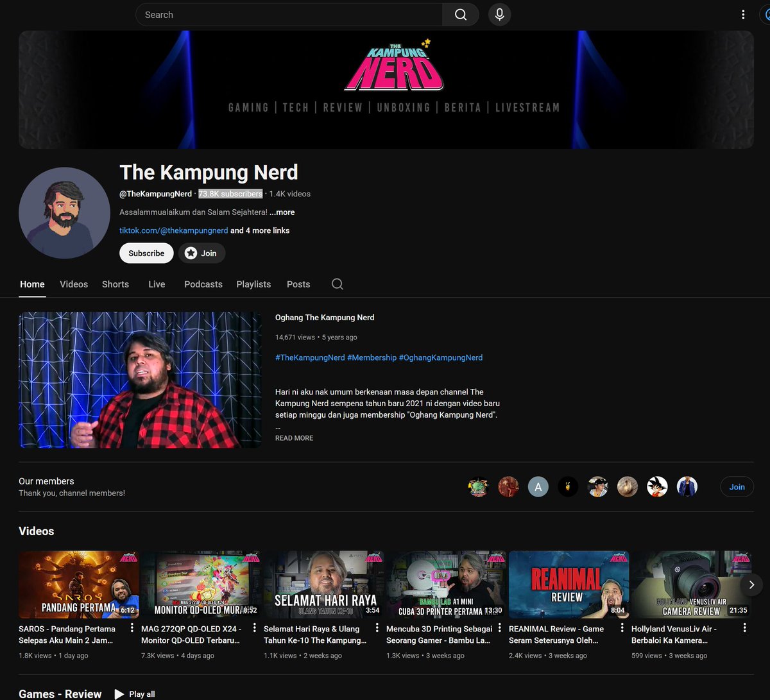Viewport: 770px width, 700px height.
Task: Click the member avatar with letter A
Action: click(x=538, y=487)
